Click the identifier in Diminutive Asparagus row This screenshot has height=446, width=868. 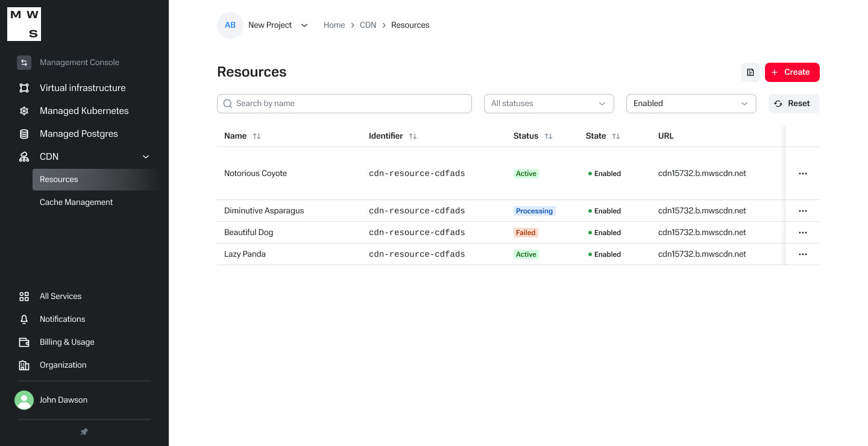417,211
